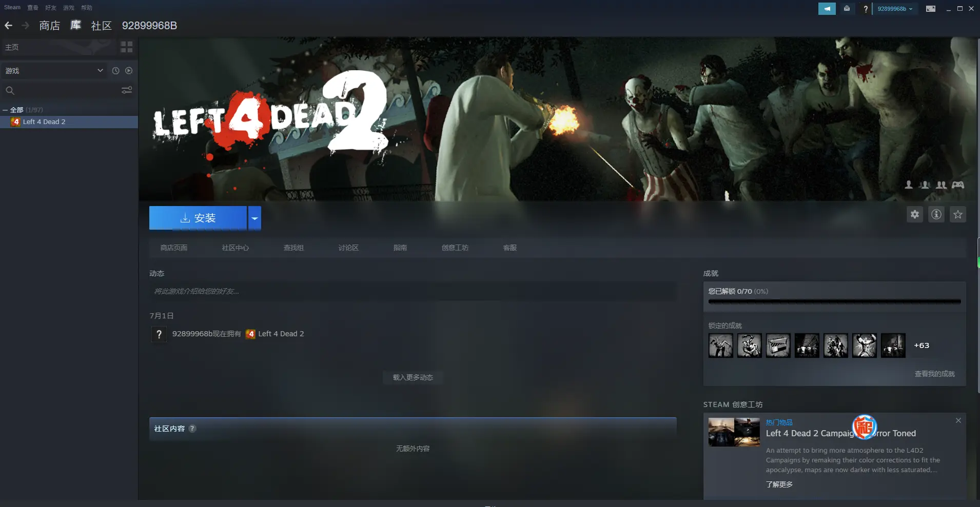Image resolution: width=980 pixels, height=507 pixels.
Task: Open 查看我的成就 link
Action: tap(934, 374)
